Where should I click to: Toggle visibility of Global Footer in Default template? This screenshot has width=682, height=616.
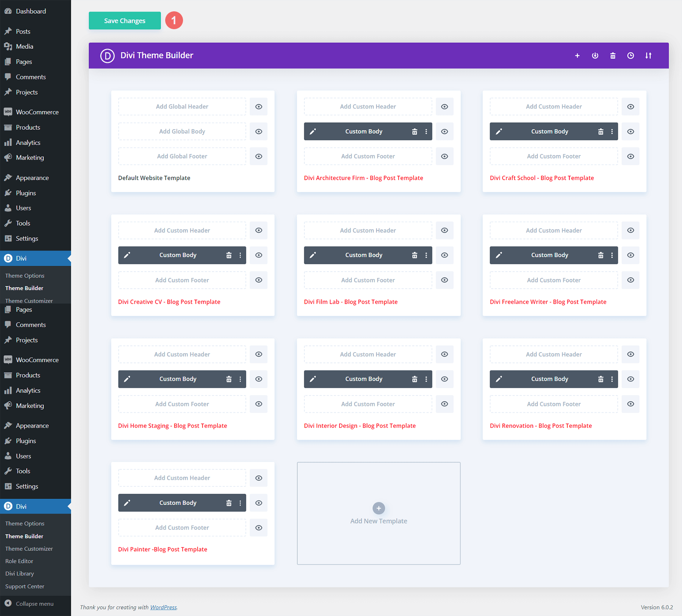[x=259, y=156]
